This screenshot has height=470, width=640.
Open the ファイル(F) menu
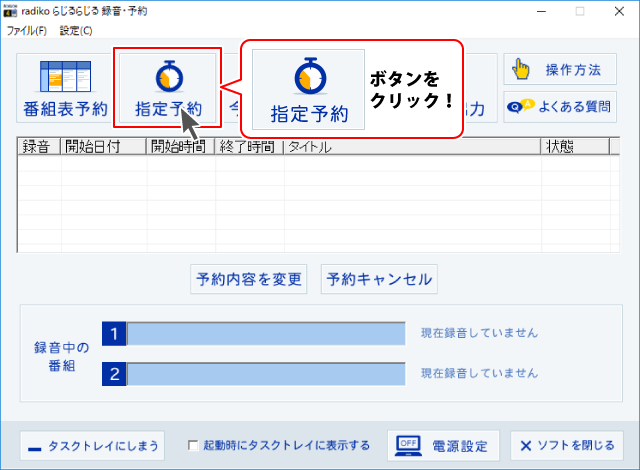point(27,31)
